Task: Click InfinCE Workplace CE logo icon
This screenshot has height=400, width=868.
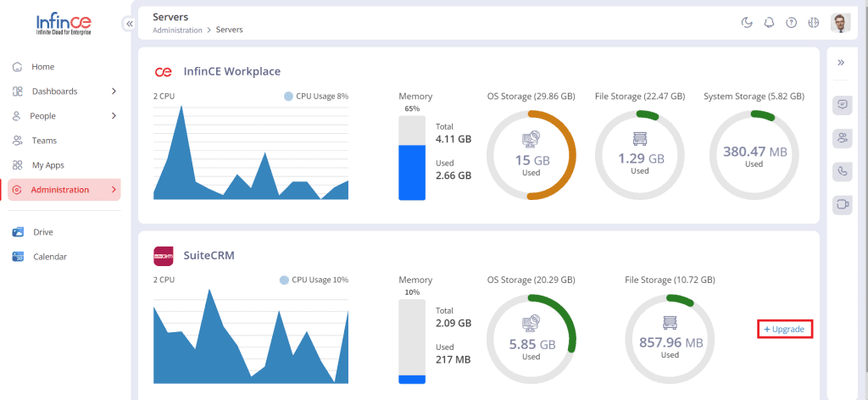Action: tap(164, 71)
